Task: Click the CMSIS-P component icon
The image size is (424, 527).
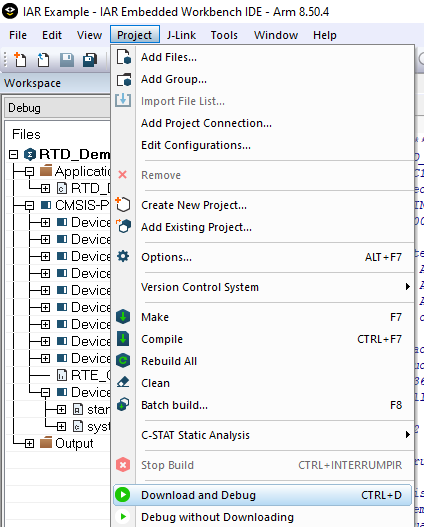Action: 46,205
